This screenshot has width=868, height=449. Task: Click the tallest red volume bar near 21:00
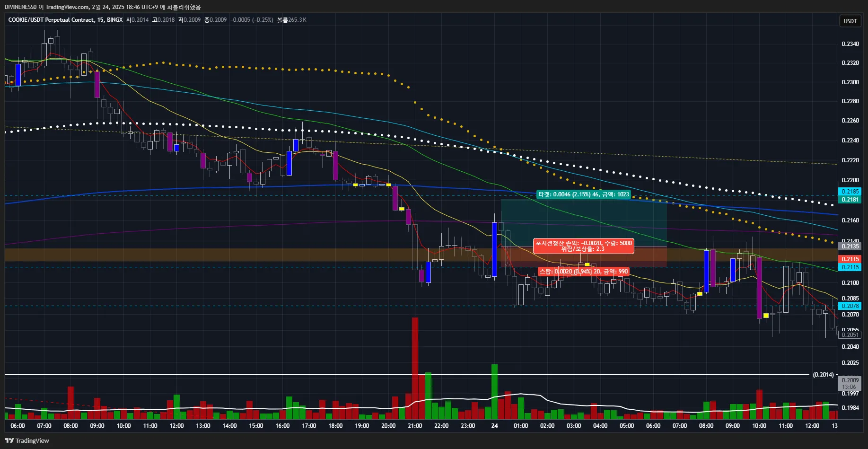415,368
